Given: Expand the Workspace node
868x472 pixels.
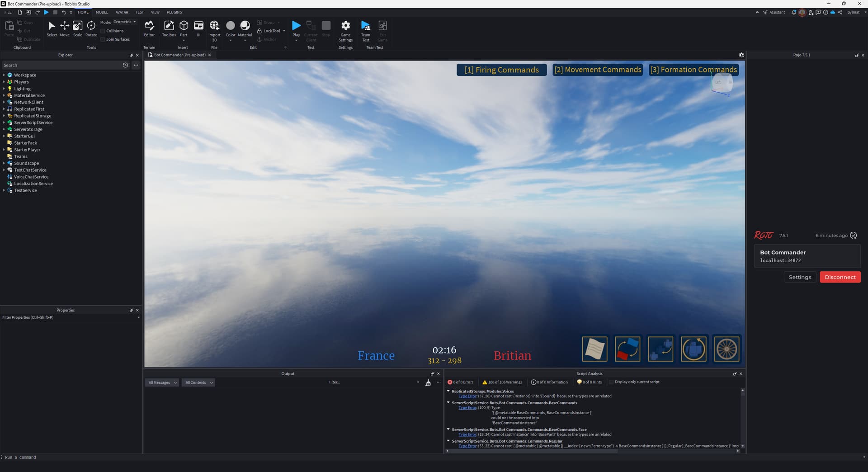Looking at the screenshot, I should (4, 75).
